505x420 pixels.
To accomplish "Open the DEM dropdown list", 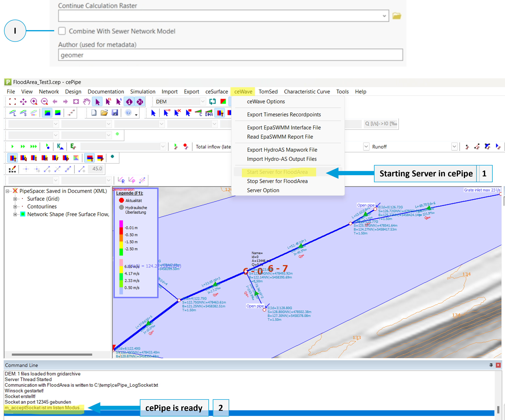I will 202,102.
